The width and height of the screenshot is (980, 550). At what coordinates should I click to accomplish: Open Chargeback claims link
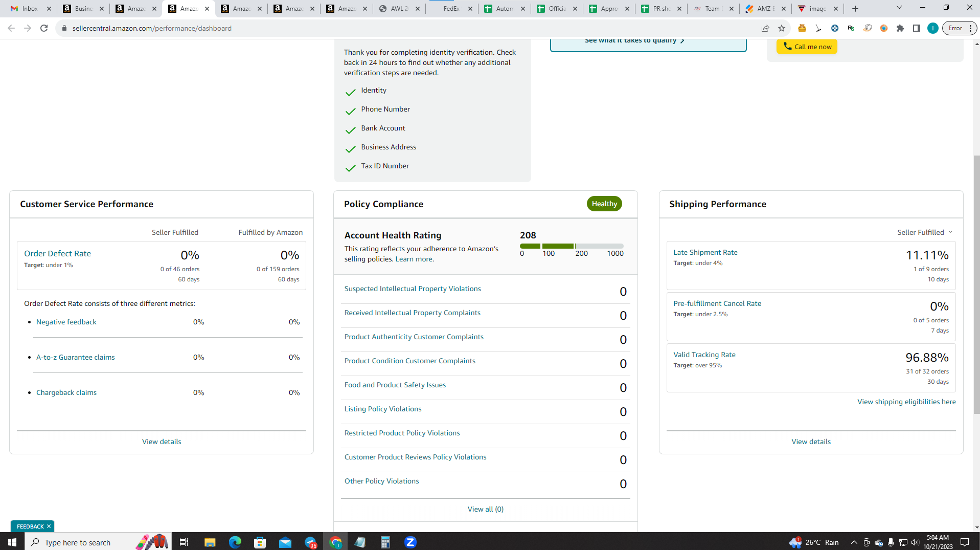pos(66,393)
